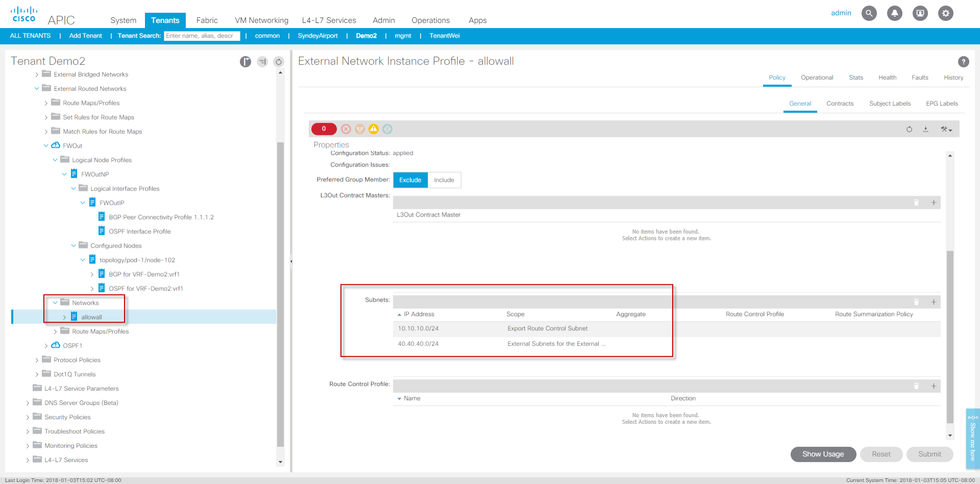Delete the selected subnet
The image size is (980, 484).
916,302
